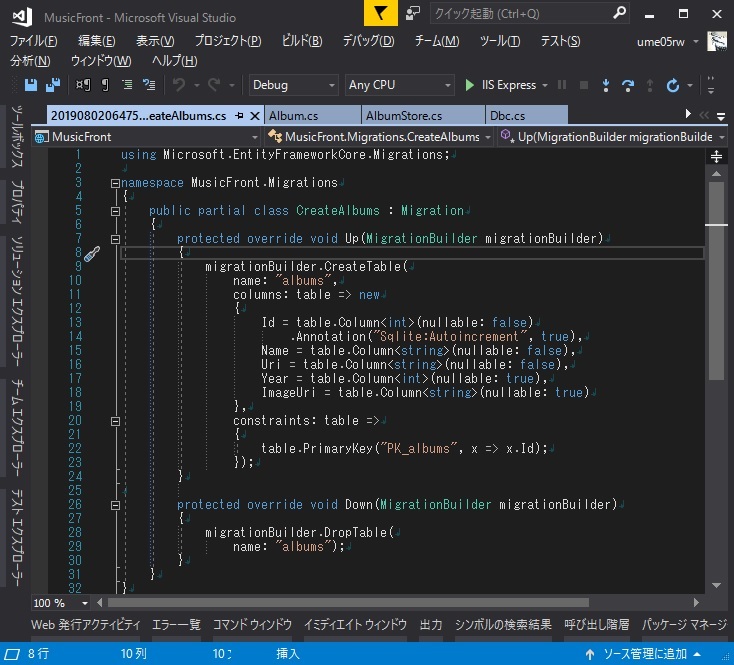Pin the CreateAlbums.cs tab
This screenshot has width=734, height=665.
[239, 116]
